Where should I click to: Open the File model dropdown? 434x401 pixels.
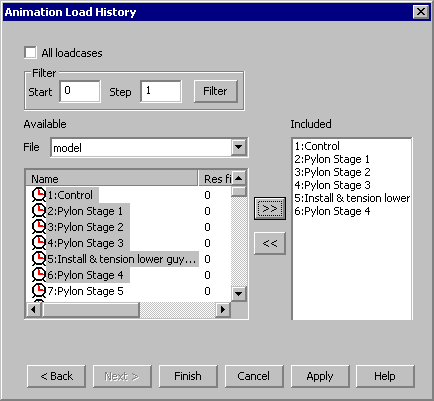[x=239, y=147]
